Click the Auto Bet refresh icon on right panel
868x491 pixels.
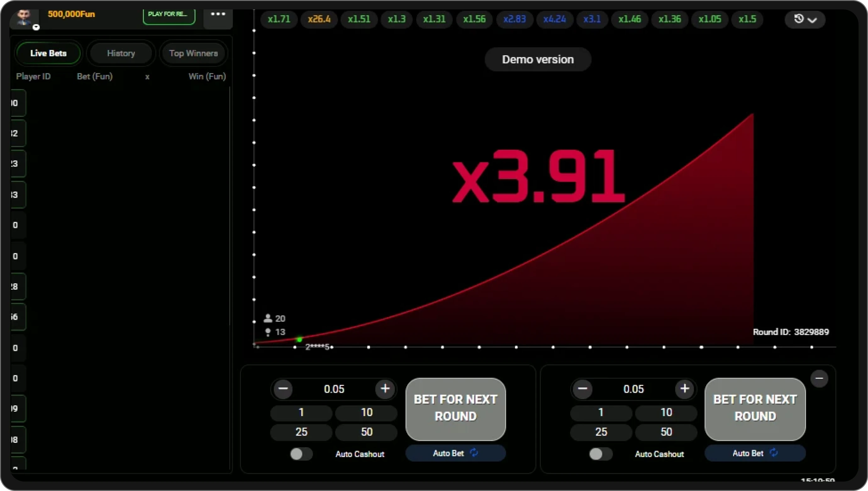click(x=774, y=453)
